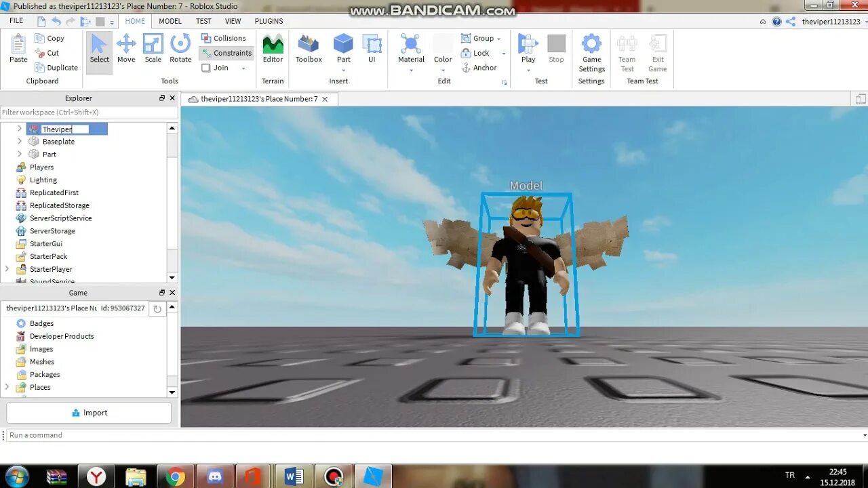Click the Import button
The image size is (868, 488).
click(x=89, y=413)
